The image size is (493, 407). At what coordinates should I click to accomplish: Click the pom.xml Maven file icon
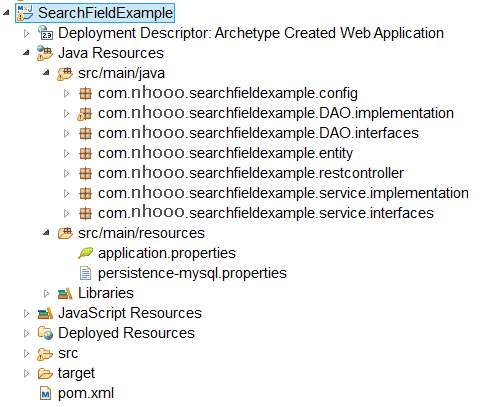(45, 393)
